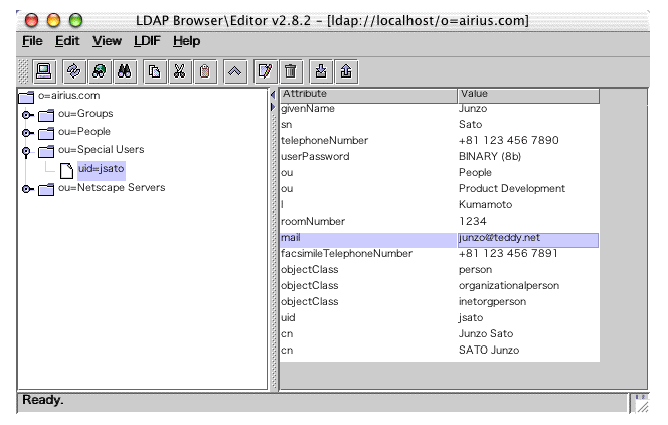
Task: Select the facsimileTelephoneNumber attribute row
Action: 440,253
